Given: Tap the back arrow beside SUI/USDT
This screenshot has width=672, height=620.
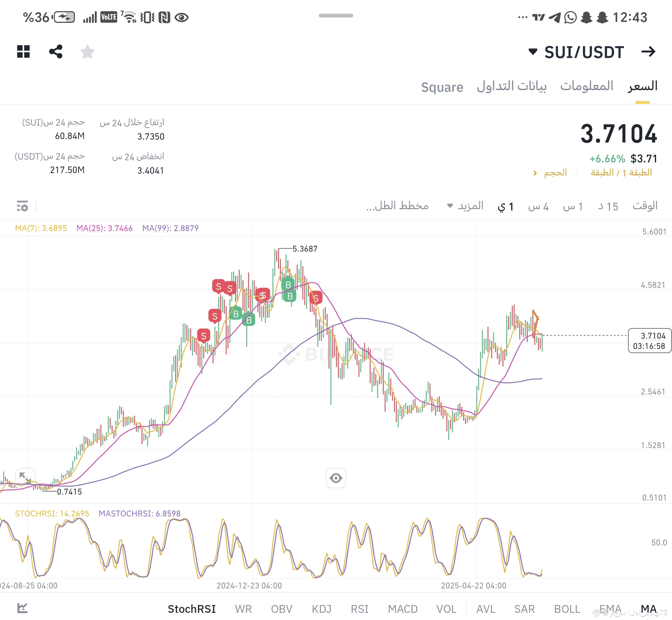Looking at the screenshot, I should 648,52.
